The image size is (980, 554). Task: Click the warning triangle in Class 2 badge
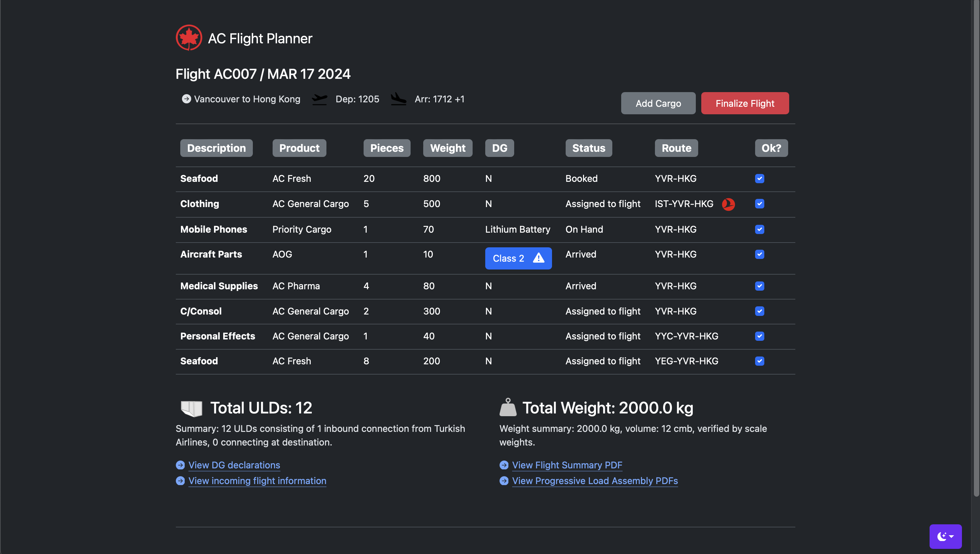(539, 258)
